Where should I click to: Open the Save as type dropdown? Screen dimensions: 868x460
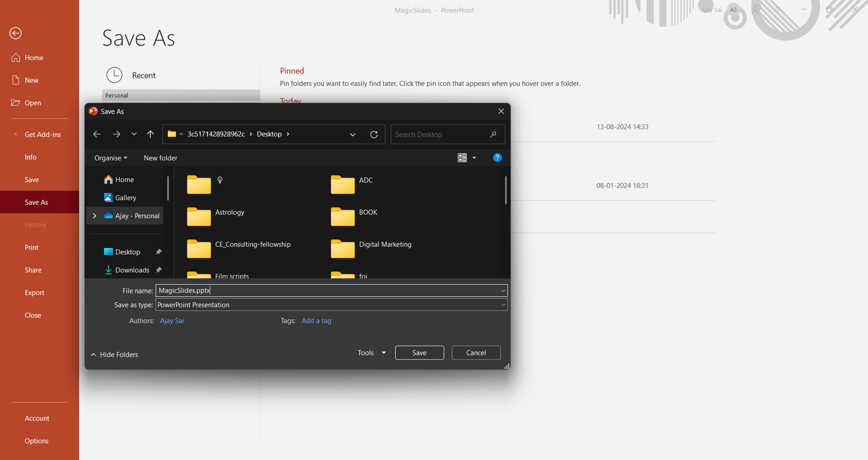pyautogui.click(x=503, y=305)
